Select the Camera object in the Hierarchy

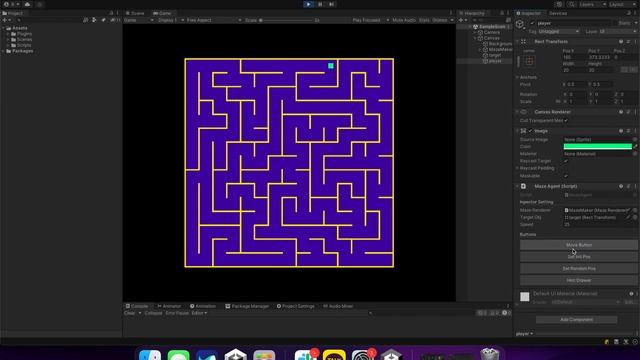coord(489,32)
